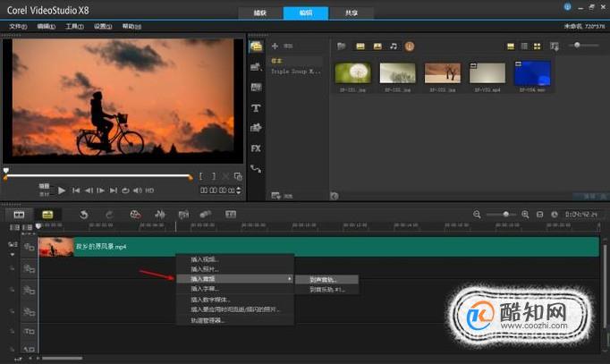
Task: Undo the last timeline action
Action: [84, 215]
